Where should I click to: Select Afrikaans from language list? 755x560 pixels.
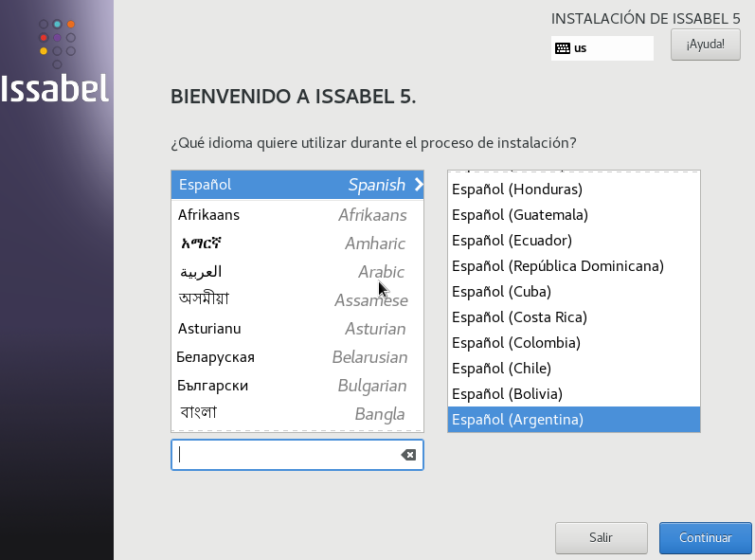[x=297, y=215]
